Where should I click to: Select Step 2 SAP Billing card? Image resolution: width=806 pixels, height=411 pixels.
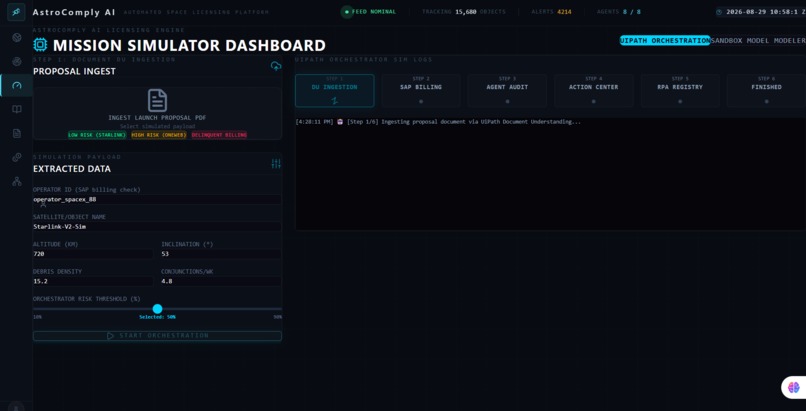(421, 90)
